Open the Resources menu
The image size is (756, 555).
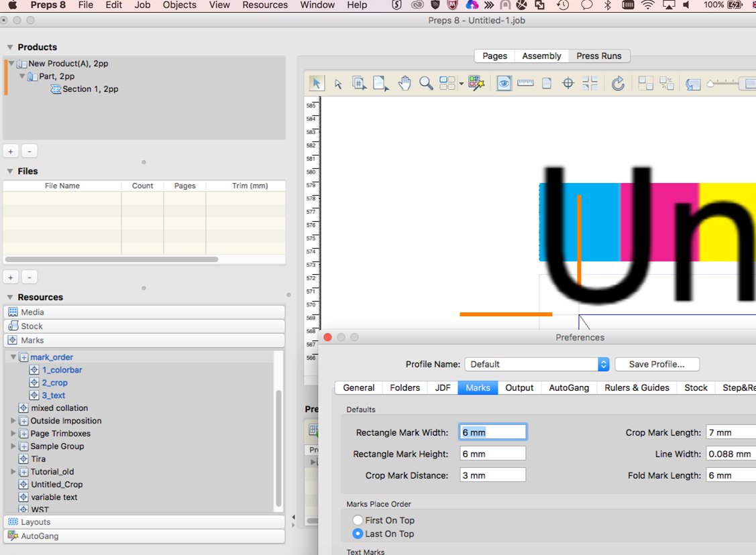click(265, 5)
